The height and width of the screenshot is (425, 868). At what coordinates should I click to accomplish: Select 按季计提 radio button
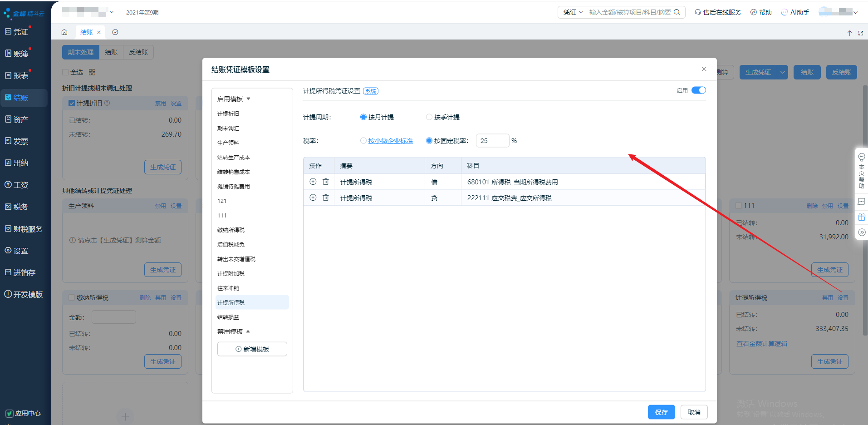(x=429, y=117)
